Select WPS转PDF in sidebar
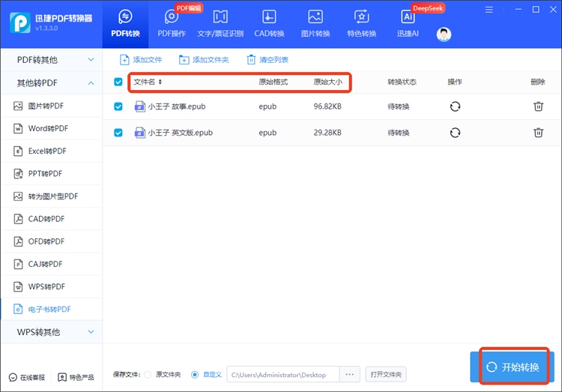Viewport: 562px width, 392px height. (x=52, y=286)
